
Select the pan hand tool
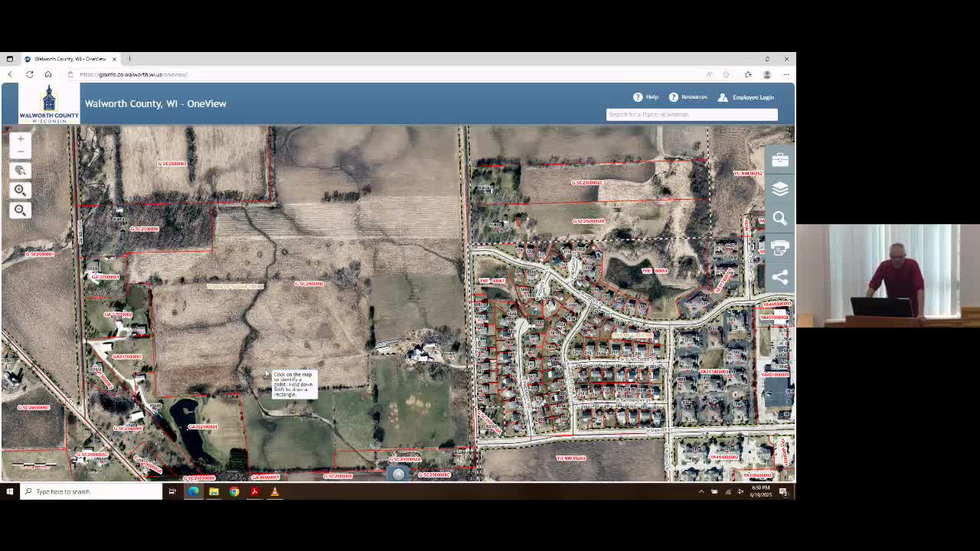coord(21,171)
